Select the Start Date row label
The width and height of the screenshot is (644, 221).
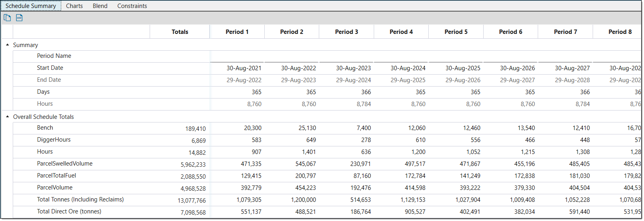point(50,68)
